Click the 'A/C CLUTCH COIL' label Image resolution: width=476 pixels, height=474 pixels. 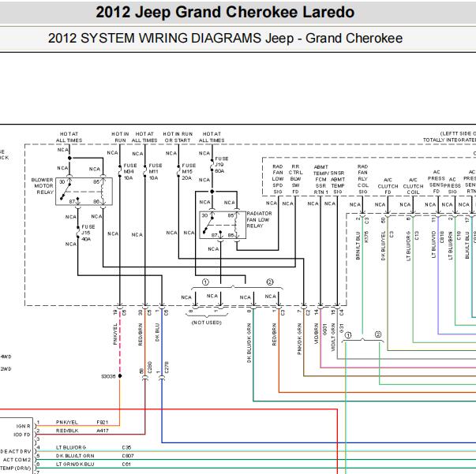pyautogui.click(x=413, y=186)
